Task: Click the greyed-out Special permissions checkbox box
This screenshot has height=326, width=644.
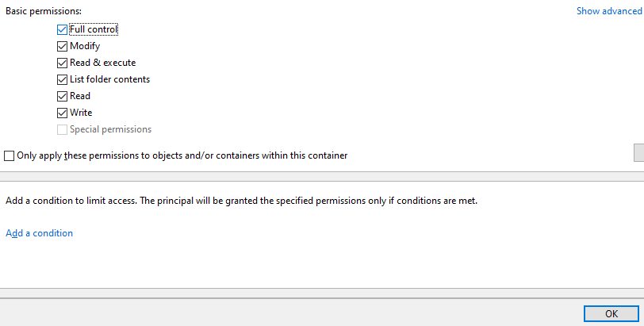Action: click(62, 129)
